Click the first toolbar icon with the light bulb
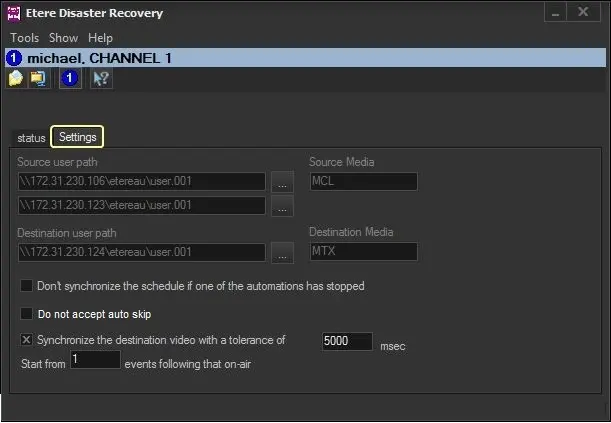Viewport: 611px width, 423px height. (15, 78)
